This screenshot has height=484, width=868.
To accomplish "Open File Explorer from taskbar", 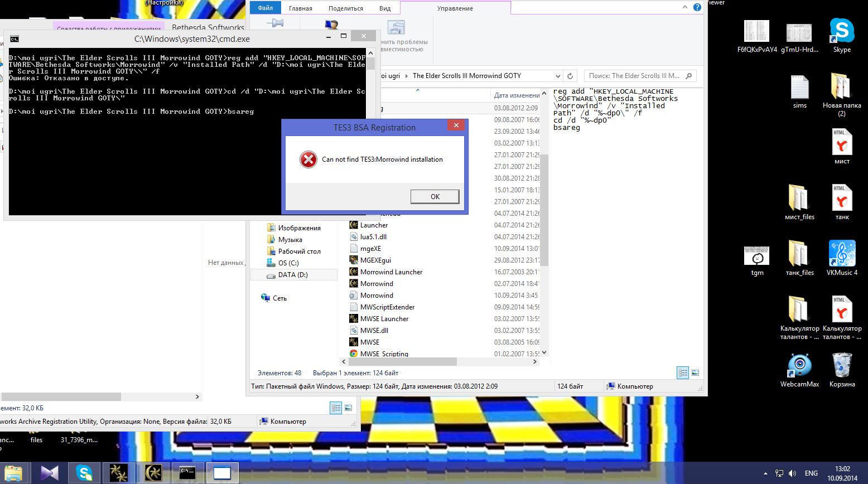I will coord(12,473).
